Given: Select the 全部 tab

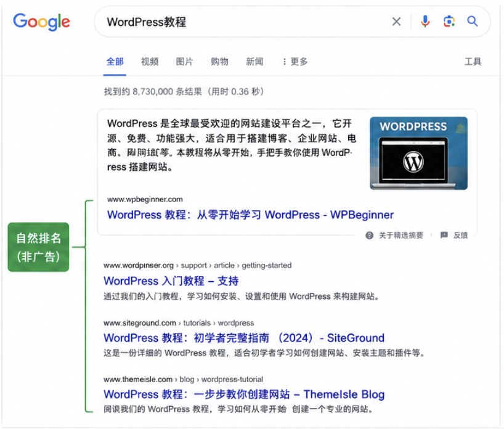Looking at the screenshot, I should (115, 62).
